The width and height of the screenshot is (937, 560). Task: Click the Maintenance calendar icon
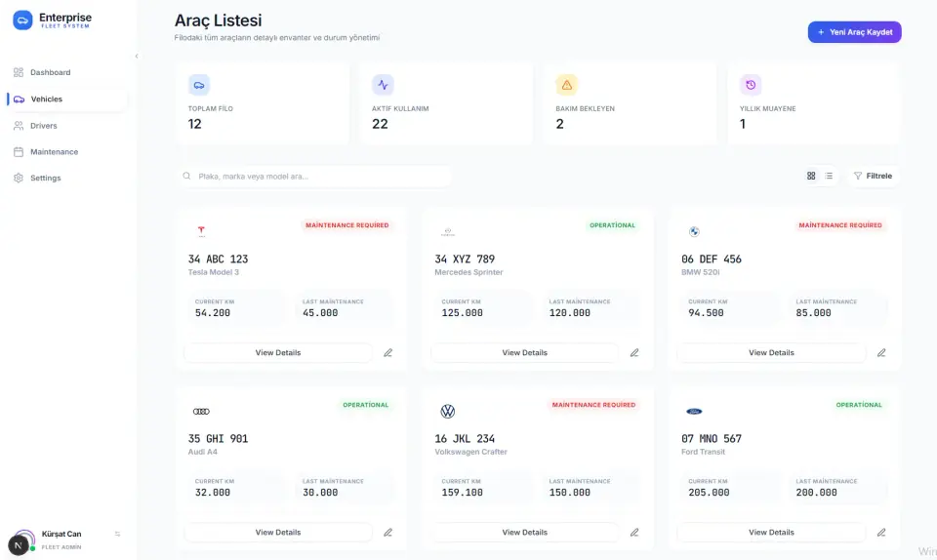click(19, 151)
